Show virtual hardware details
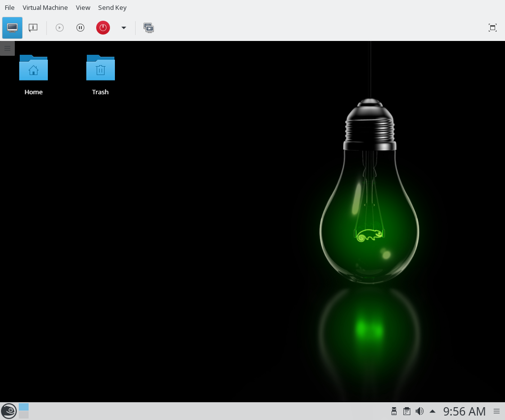Screen dimensions: 505x420 tap(33, 28)
